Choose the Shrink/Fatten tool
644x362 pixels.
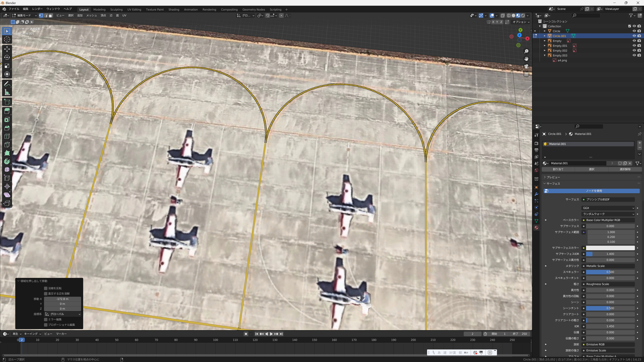tap(7, 186)
